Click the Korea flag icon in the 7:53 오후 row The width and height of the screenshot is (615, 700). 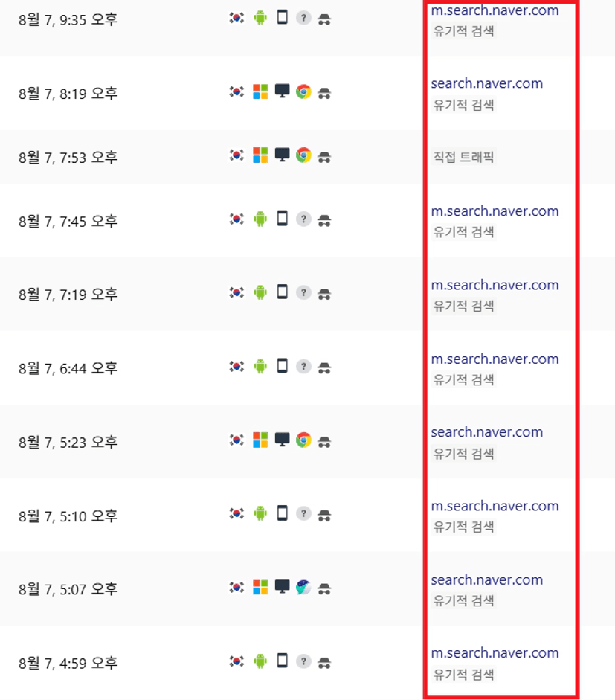tap(236, 155)
